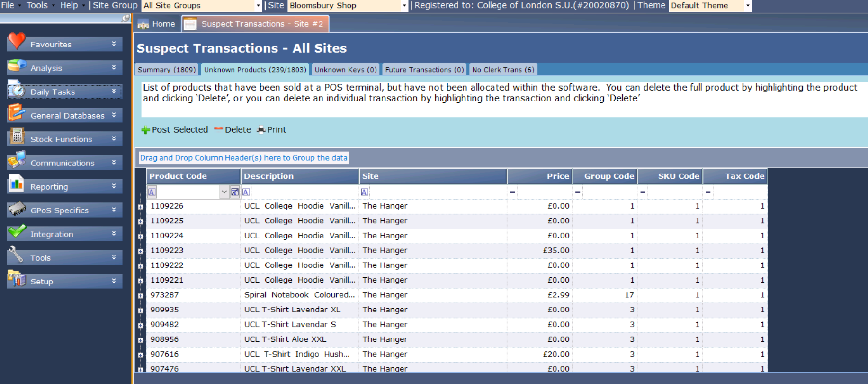The height and width of the screenshot is (384, 868).
Task: Toggle Description filter condition icon
Action: tap(246, 192)
